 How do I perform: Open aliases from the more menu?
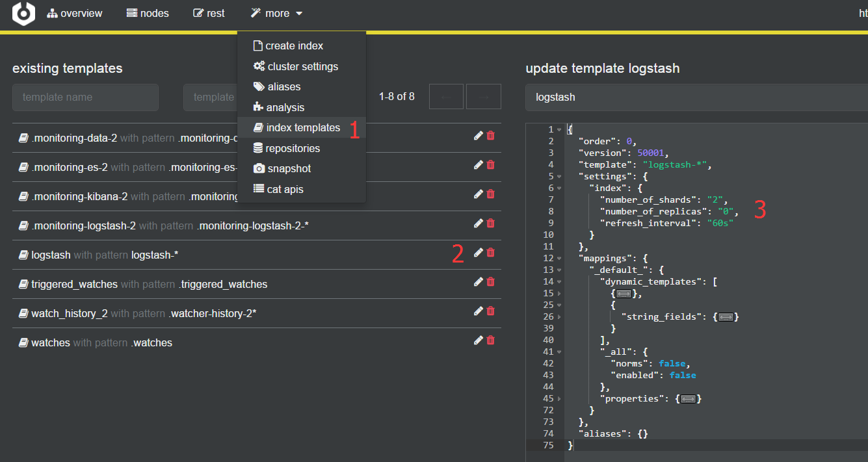point(302,86)
